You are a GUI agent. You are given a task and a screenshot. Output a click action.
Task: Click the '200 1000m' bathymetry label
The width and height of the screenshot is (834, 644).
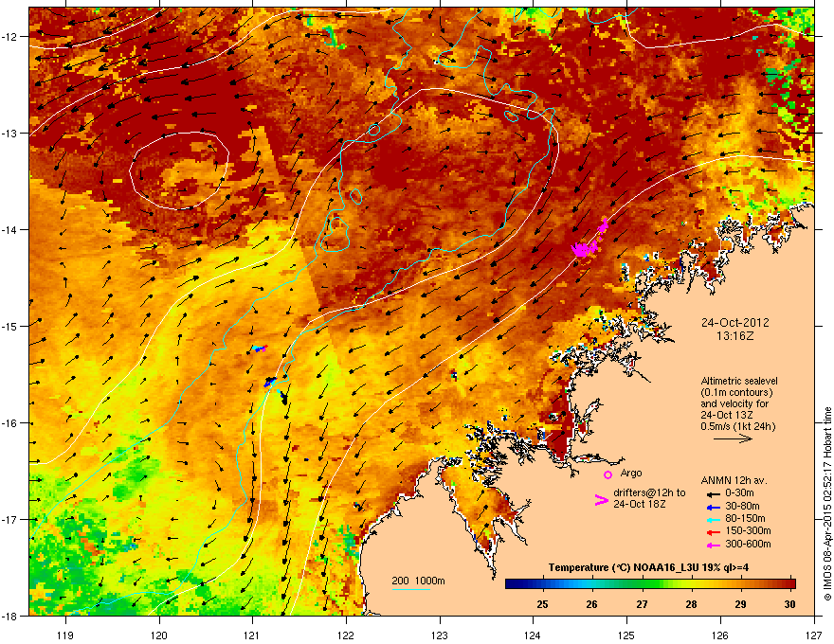tap(418, 581)
